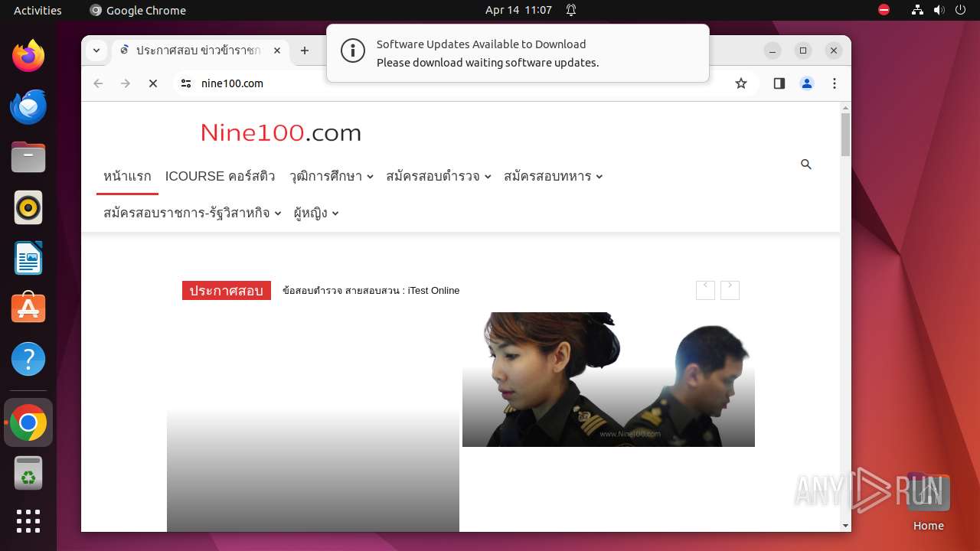Screen dimensions: 980x551
Task: Open Firefox from the dock
Action: [28, 56]
